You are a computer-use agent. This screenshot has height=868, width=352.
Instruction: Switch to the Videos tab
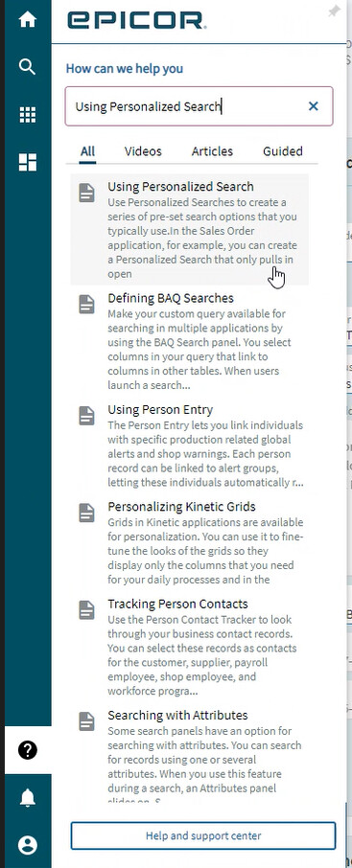(143, 151)
